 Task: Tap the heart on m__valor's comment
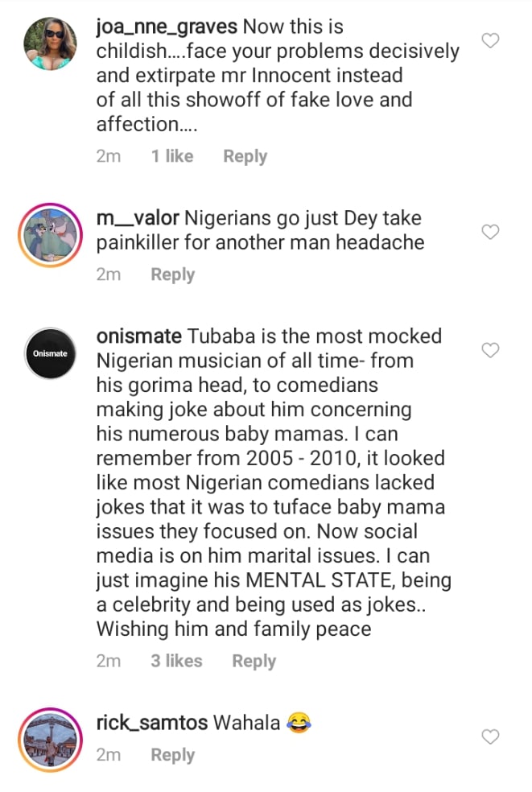click(x=490, y=232)
